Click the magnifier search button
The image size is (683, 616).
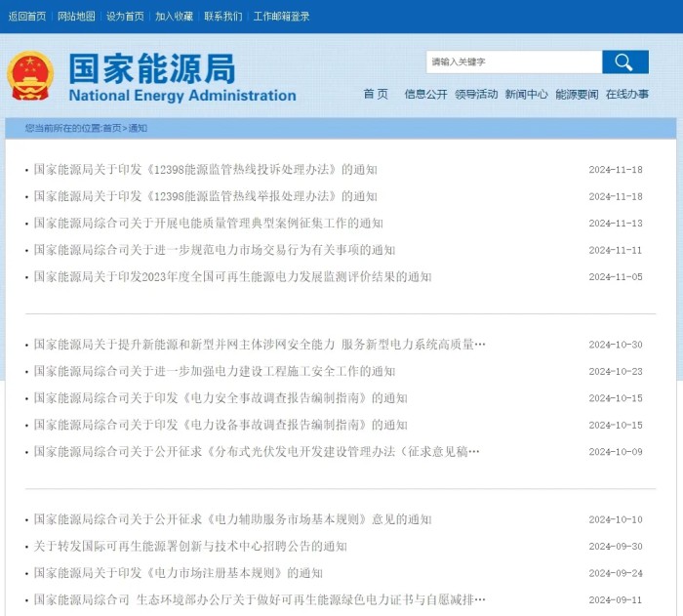624,62
